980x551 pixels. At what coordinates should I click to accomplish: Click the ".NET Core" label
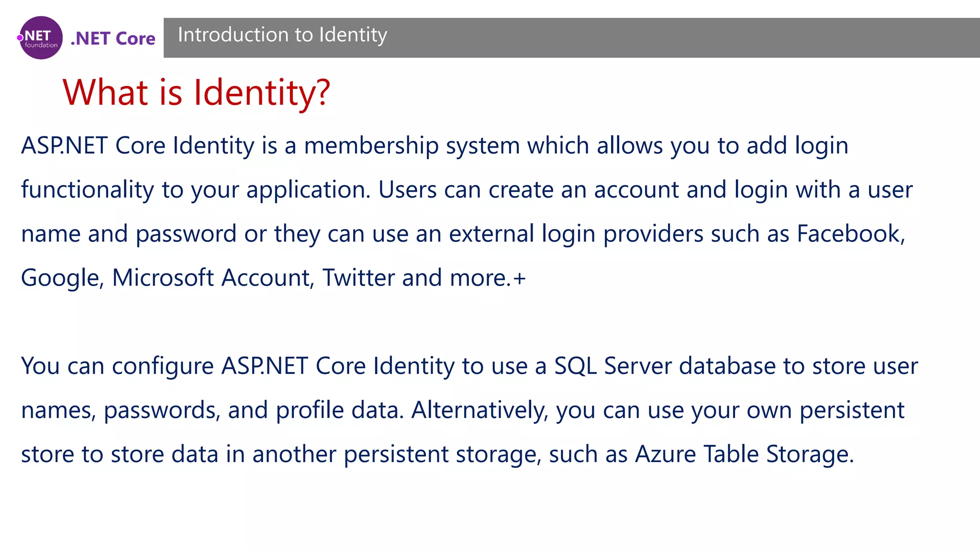[113, 38]
